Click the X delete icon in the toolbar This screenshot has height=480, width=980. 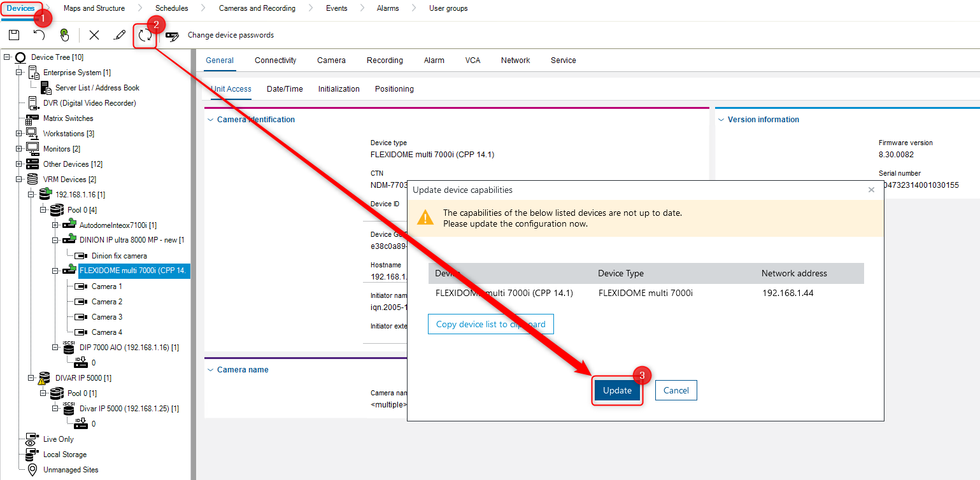pyautogui.click(x=94, y=35)
